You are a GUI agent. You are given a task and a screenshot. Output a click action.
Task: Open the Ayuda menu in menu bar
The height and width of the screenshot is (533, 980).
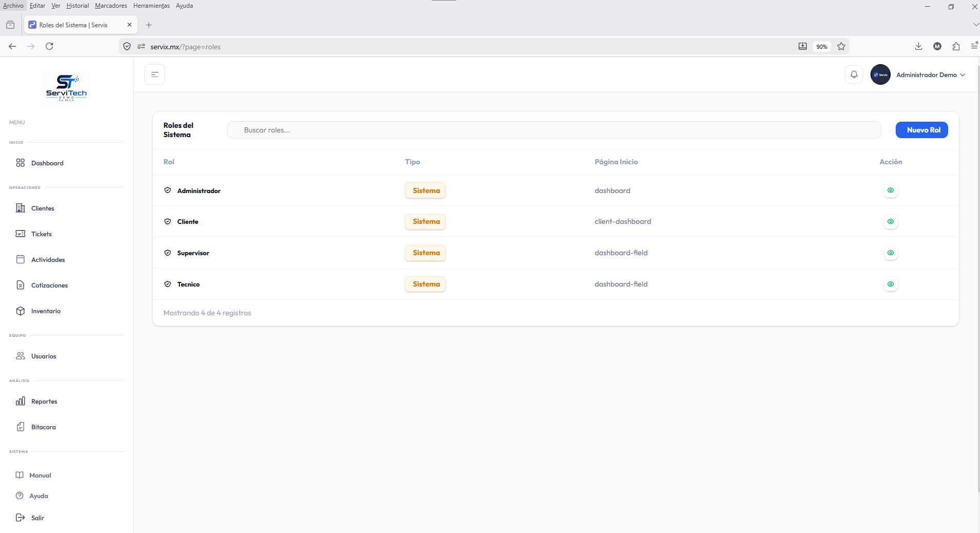(184, 6)
